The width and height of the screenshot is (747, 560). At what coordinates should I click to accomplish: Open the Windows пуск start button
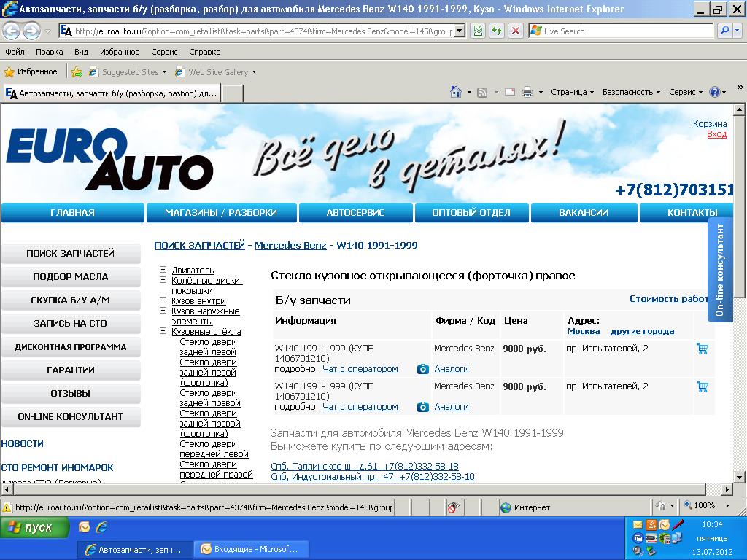coord(34,528)
